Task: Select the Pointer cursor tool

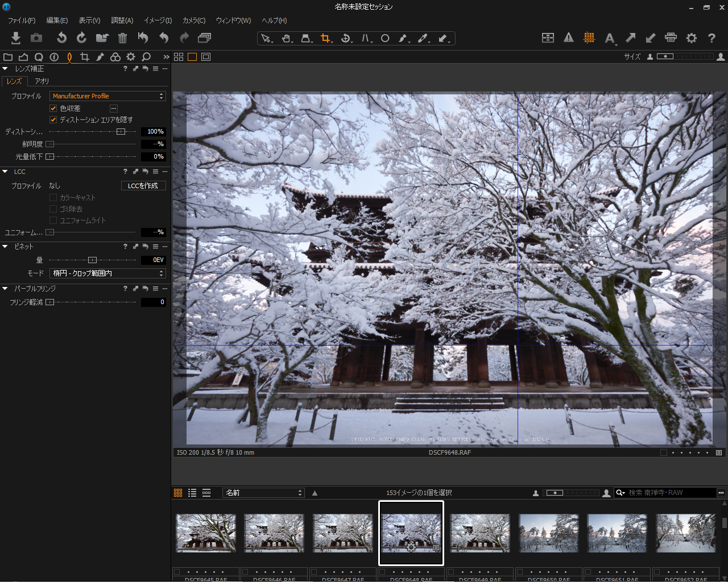Action: tap(266, 39)
